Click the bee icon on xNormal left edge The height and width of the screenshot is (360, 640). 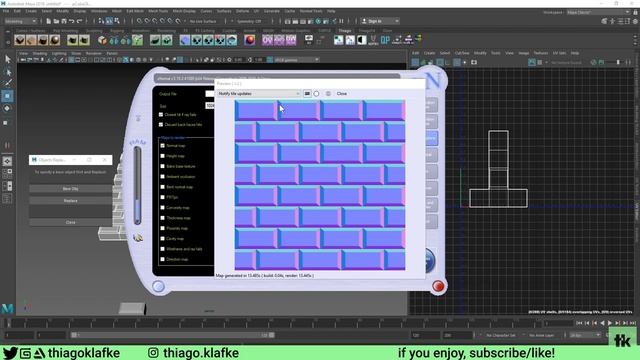(x=138, y=238)
